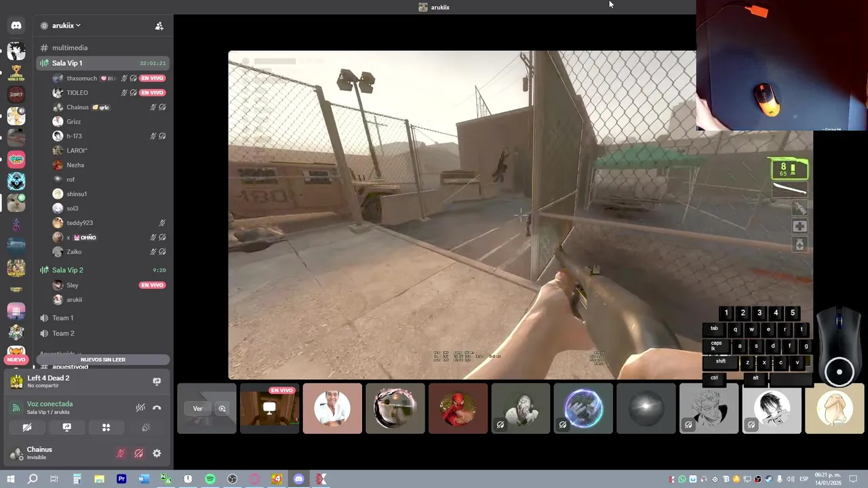Switch to Discord taskbar icon
This screenshot has height=488, width=868.
tap(299, 479)
